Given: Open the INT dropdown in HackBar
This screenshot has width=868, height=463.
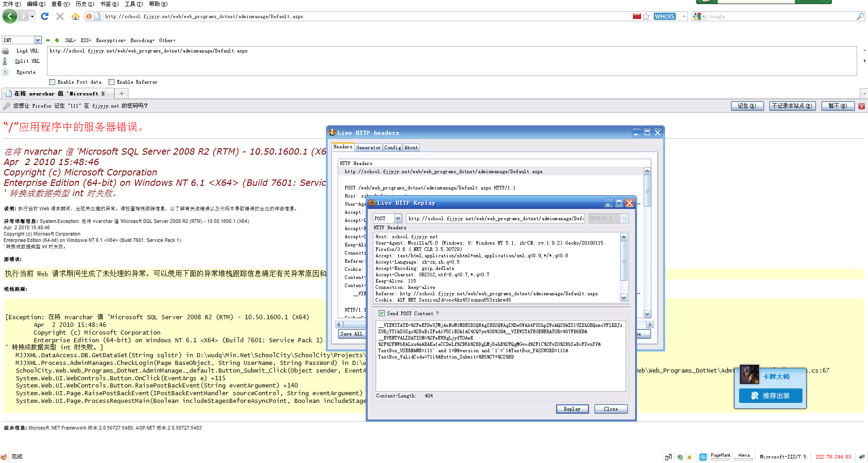Looking at the screenshot, I should point(38,40).
